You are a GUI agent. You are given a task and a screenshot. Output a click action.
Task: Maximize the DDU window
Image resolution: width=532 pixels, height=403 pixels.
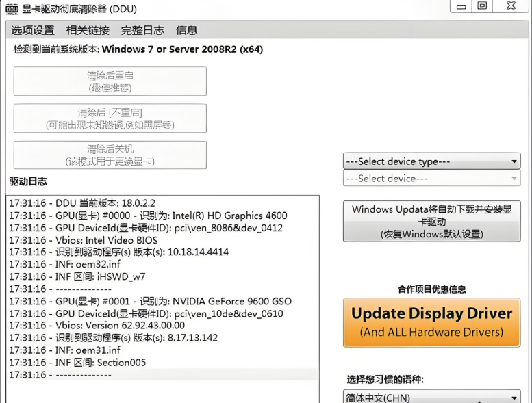482,6
